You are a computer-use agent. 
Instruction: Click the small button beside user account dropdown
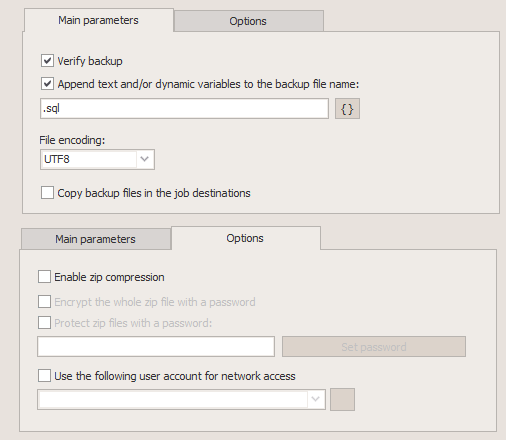[x=342, y=399]
